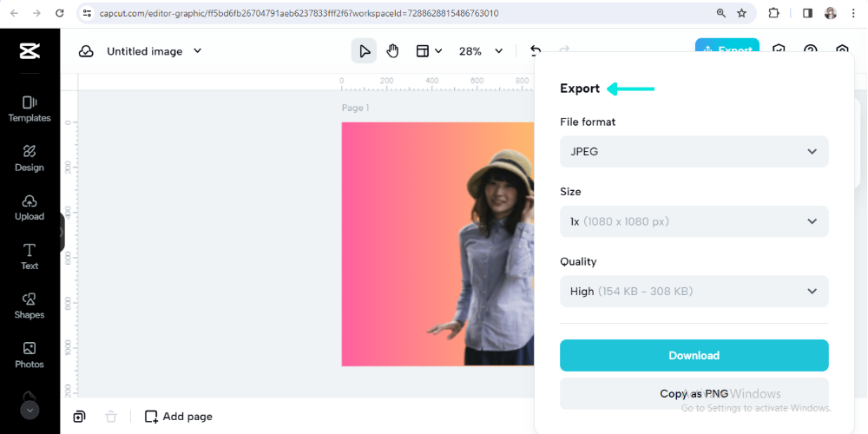Click Add page button
The height and width of the screenshot is (434, 868).
click(x=178, y=417)
